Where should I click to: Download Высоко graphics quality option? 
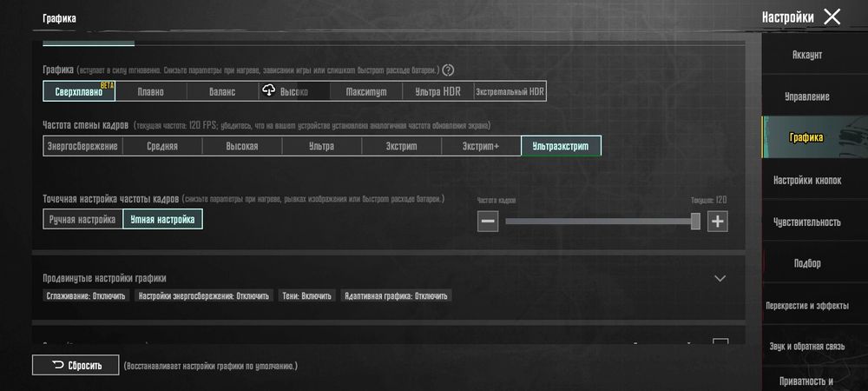[294, 91]
